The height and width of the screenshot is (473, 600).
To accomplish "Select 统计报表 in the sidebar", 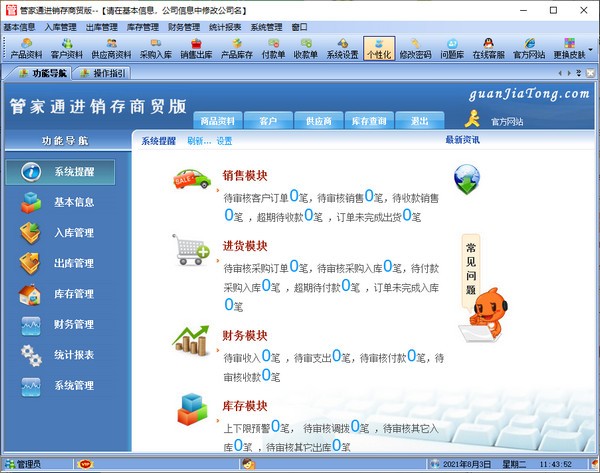I will (60, 355).
